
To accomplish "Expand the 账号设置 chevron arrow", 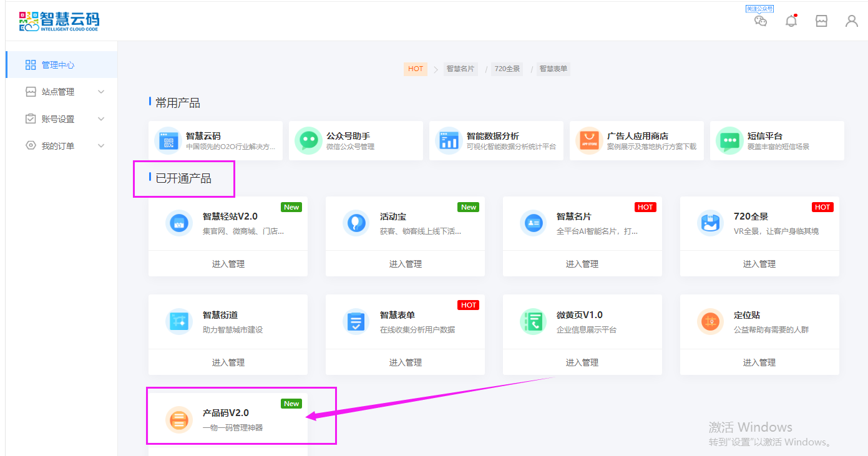I will pos(101,119).
